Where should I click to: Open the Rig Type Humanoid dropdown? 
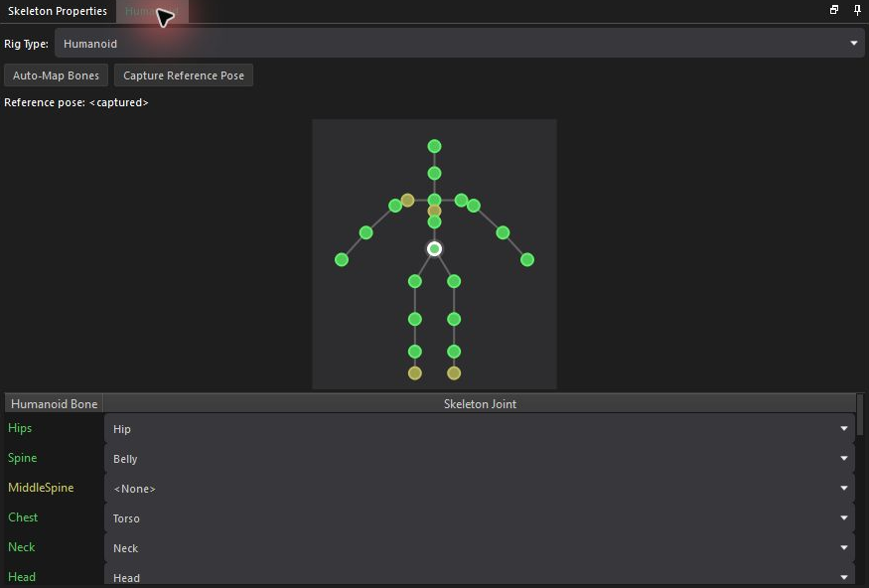(460, 44)
